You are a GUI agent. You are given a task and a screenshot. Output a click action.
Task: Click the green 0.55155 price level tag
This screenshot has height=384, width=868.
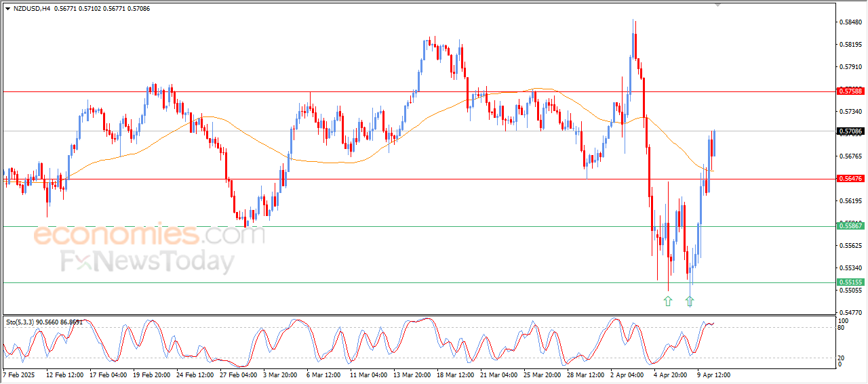tap(850, 282)
